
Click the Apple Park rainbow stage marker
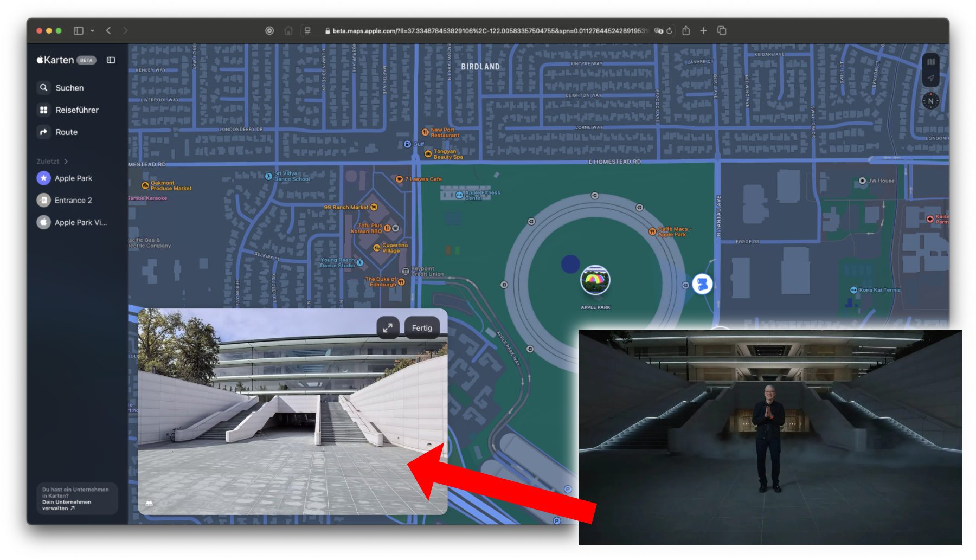coord(595,280)
